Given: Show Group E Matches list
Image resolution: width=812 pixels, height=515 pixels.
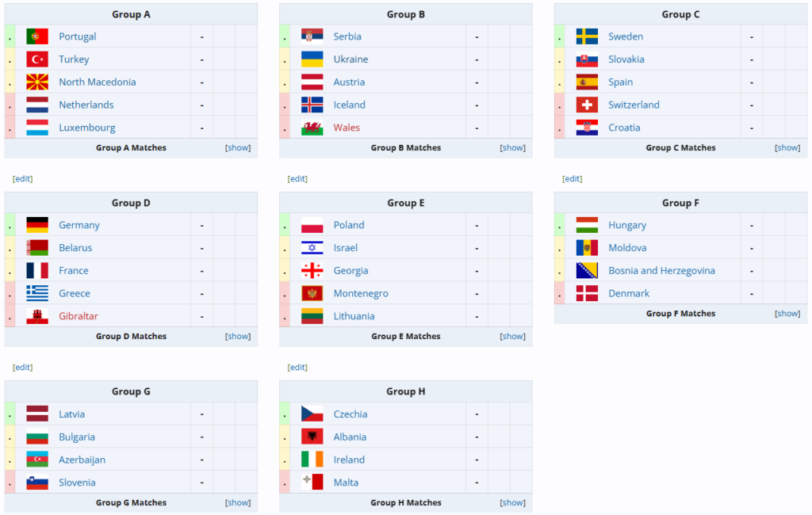Looking at the screenshot, I should point(513,336).
